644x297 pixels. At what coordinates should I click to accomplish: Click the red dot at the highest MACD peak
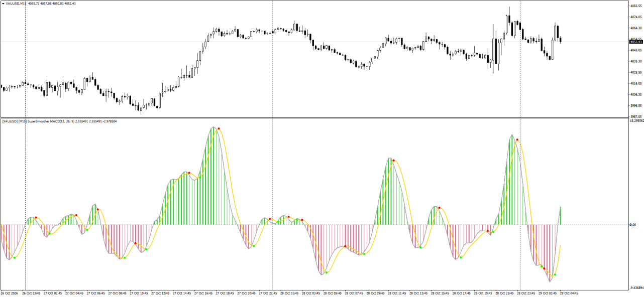pos(219,129)
